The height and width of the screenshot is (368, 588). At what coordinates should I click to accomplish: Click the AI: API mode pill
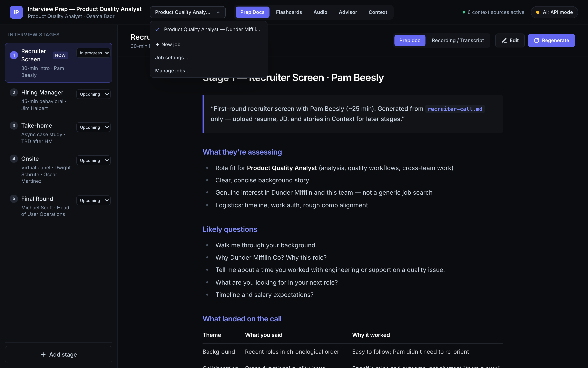point(554,12)
